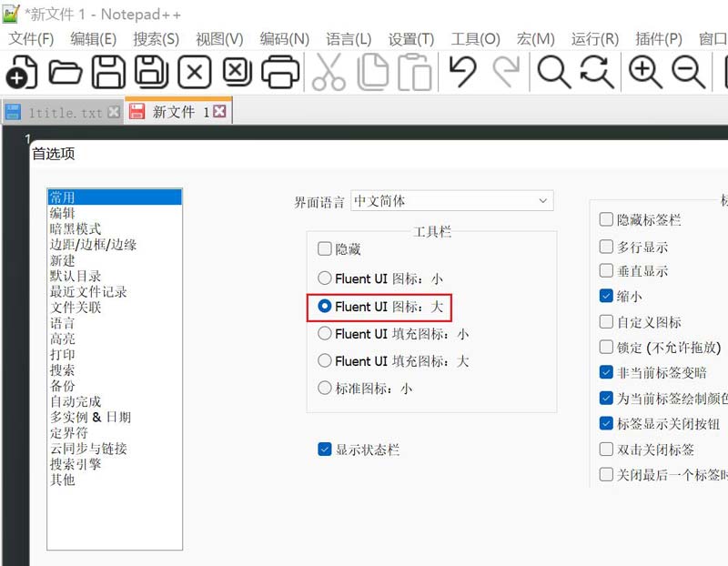The image size is (728, 566).
Task: Click the Cut scissors icon
Action: tap(329, 72)
